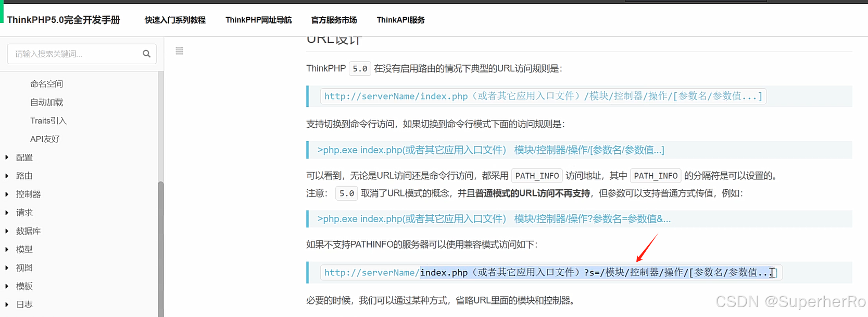This screenshot has height=317, width=868.
Task: Expand the 模板 section arrow
Action: coord(7,286)
